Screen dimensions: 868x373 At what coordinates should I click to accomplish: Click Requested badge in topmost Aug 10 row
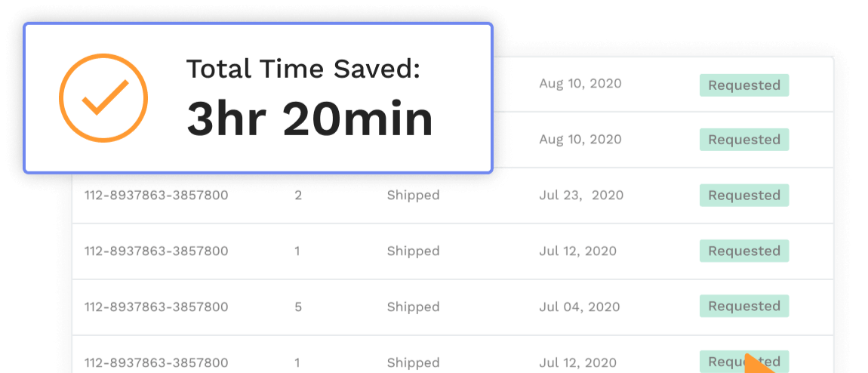tap(744, 85)
